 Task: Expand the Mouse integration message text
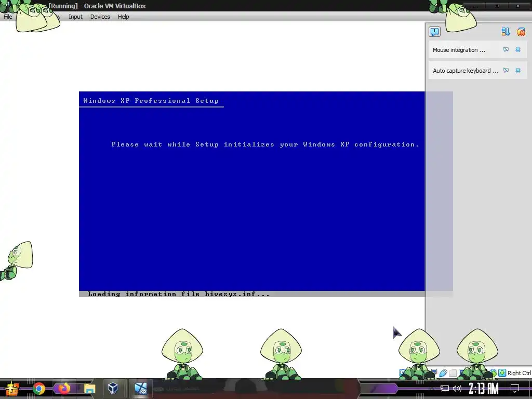459,50
